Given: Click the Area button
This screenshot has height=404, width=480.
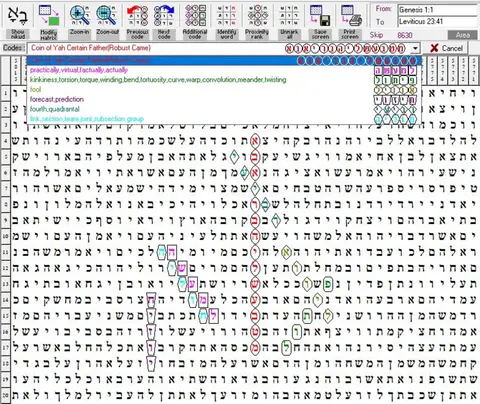Looking at the screenshot, I should pos(462,35).
